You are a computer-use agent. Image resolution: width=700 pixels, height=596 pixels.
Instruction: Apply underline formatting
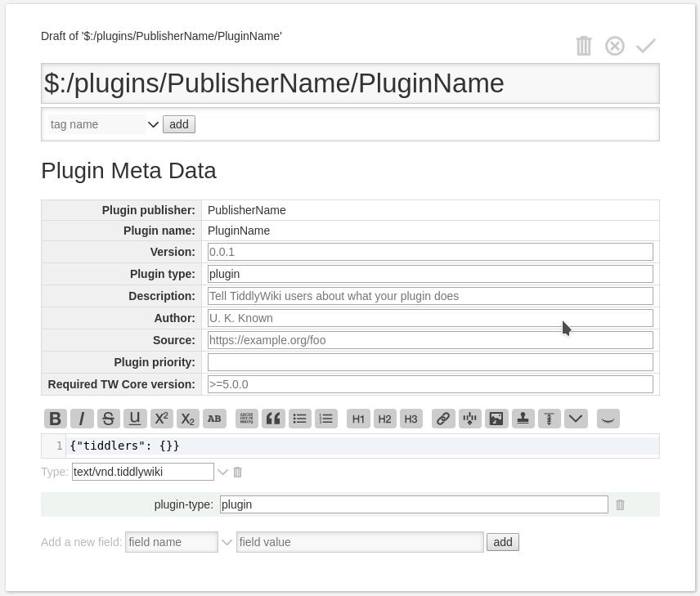click(135, 419)
